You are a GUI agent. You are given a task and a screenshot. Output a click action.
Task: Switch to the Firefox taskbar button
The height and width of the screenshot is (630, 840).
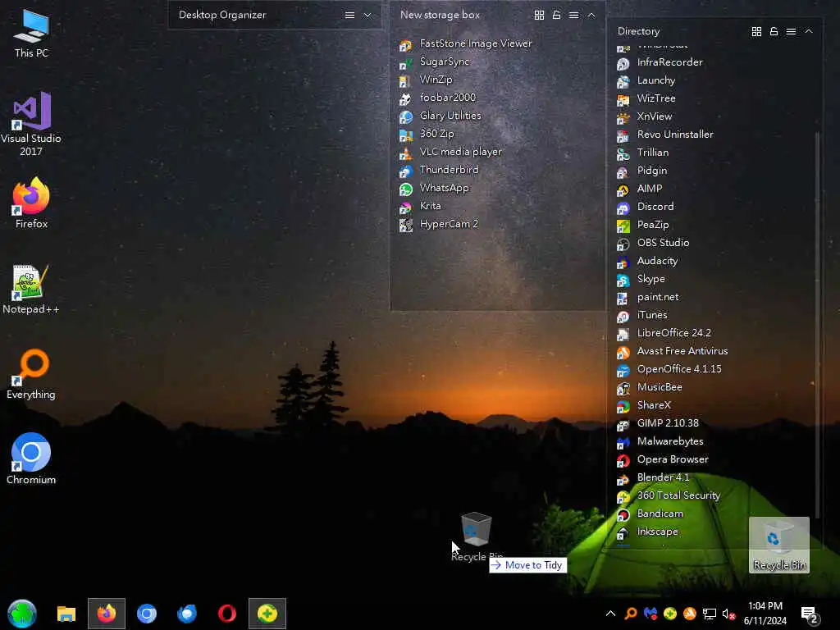(107, 614)
